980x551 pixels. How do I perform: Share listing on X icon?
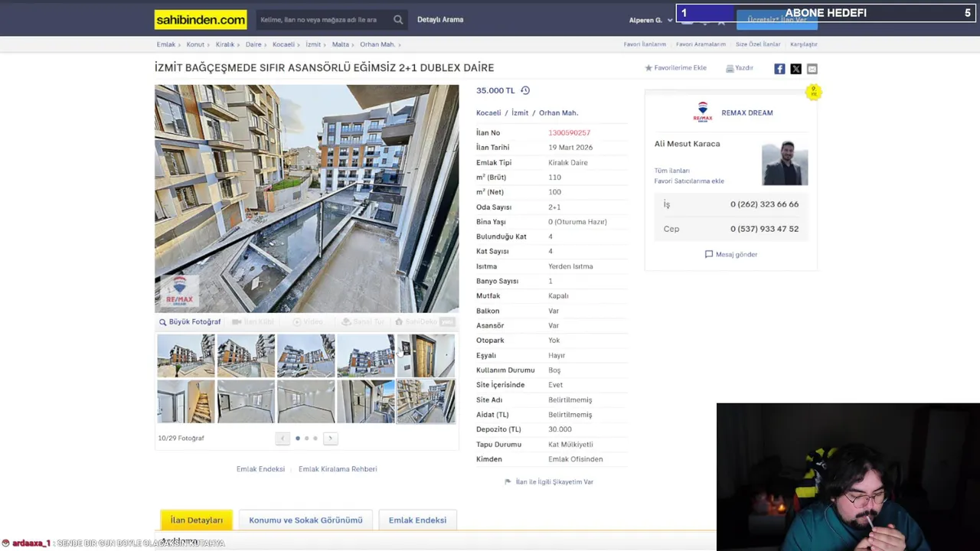(x=795, y=69)
